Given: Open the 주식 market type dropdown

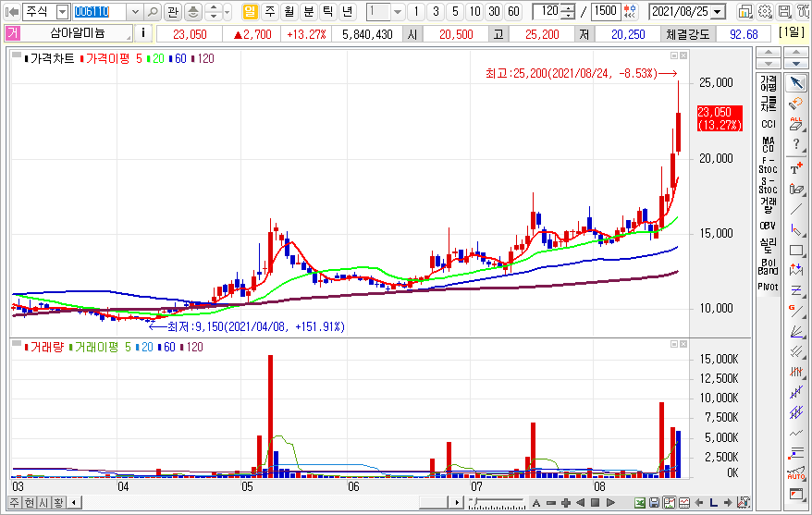Looking at the screenshot, I should pos(62,11).
